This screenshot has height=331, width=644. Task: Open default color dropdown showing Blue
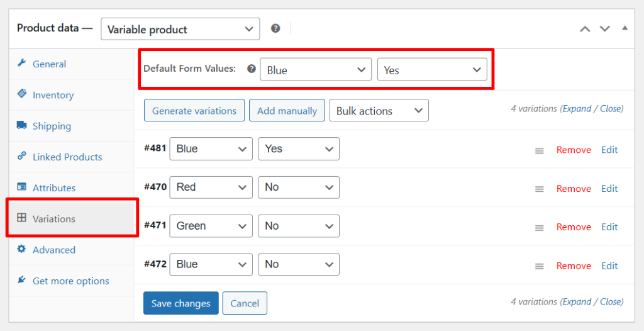pyautogui.click(x=316, y=69)
